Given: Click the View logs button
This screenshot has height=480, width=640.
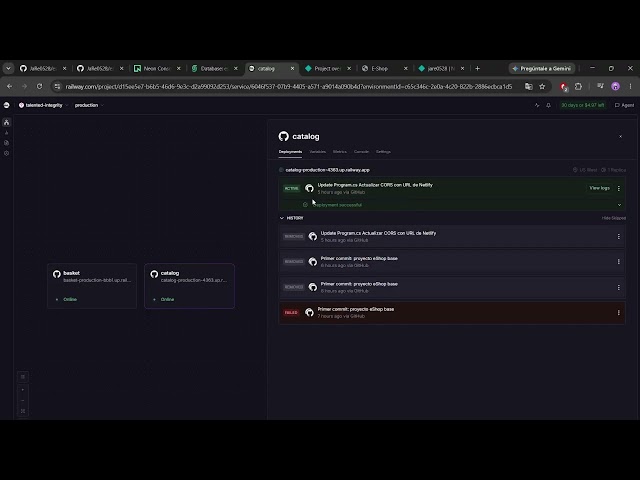Looking at the screenshot, I should click(x=599, y=188).
